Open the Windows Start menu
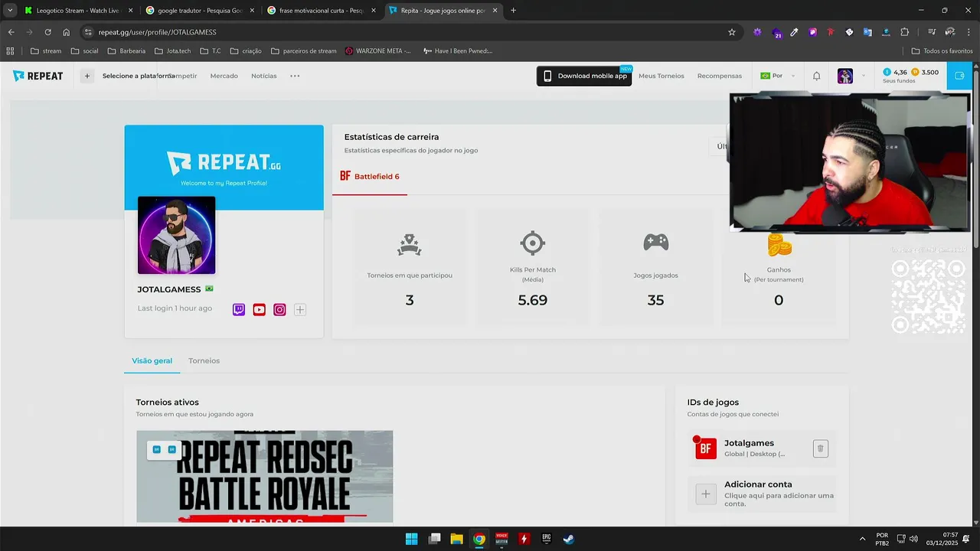 click(411, 539)
